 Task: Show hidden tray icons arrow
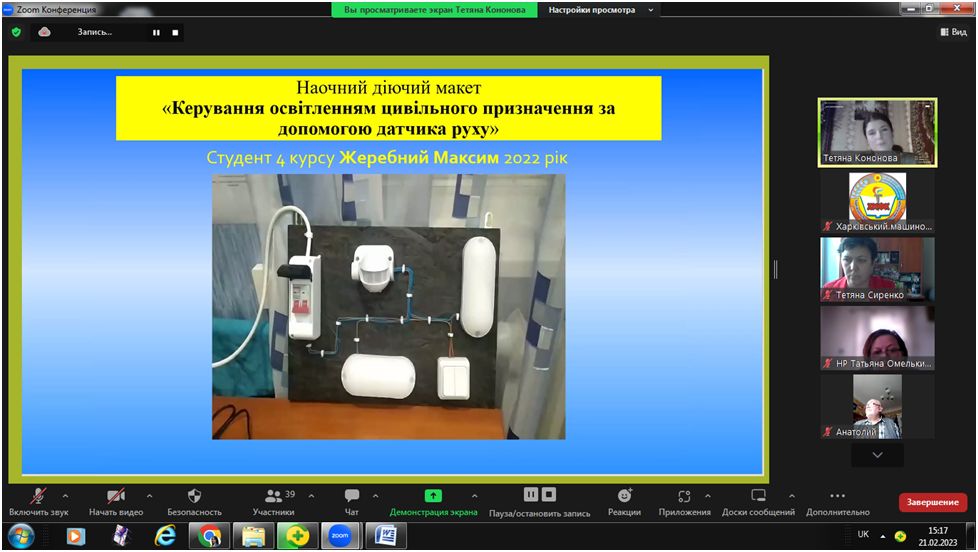883,536
